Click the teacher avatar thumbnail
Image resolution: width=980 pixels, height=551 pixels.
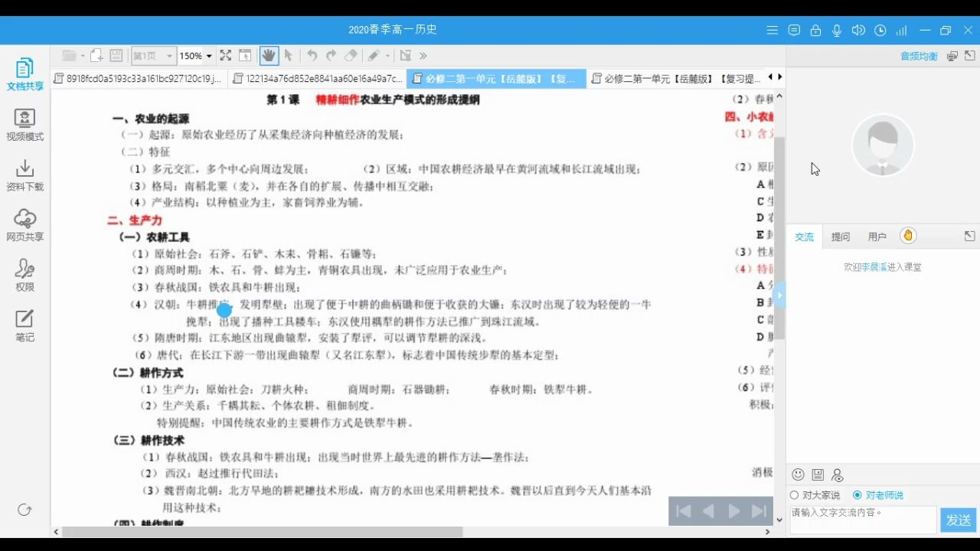(883, 145)
